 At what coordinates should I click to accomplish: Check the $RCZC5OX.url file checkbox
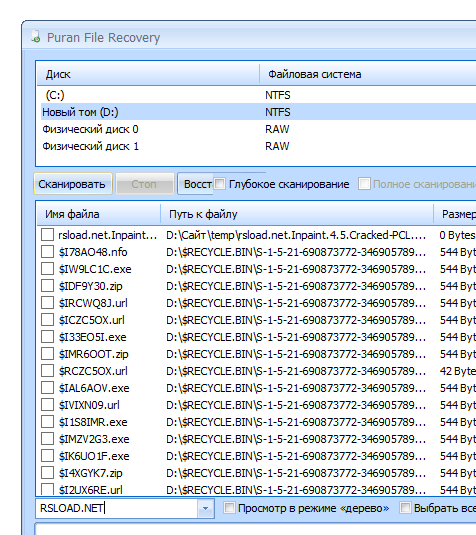(47, 371)
